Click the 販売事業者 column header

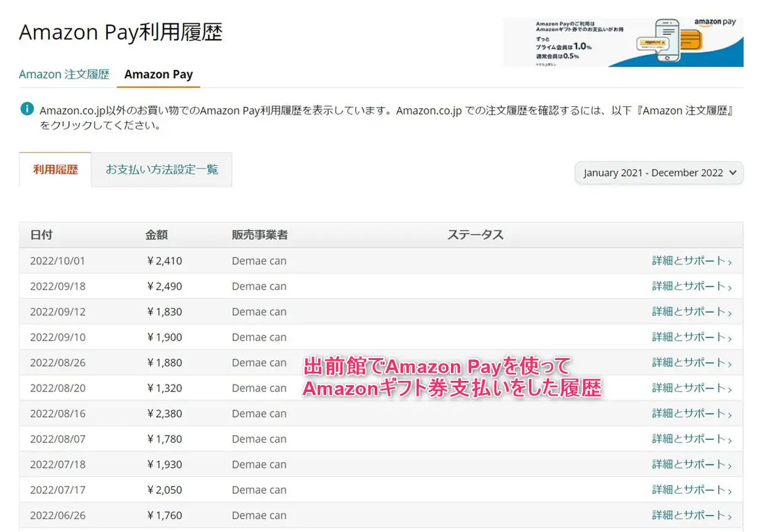(260, 235)
